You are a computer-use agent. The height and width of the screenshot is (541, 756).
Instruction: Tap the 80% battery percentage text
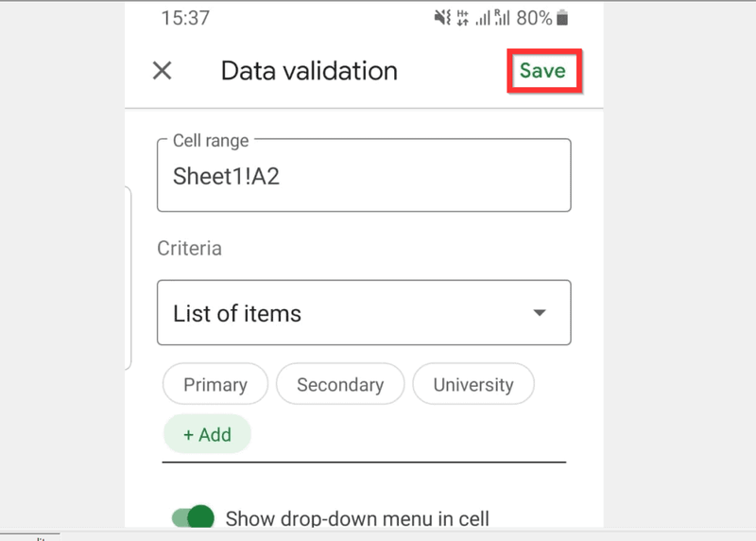[534, 18]
